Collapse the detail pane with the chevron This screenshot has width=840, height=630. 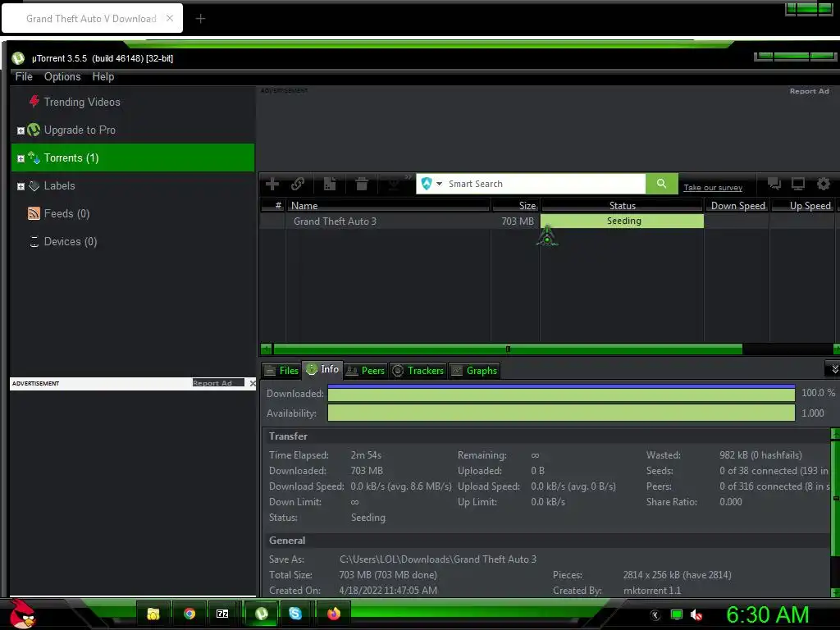pos(833,368)
